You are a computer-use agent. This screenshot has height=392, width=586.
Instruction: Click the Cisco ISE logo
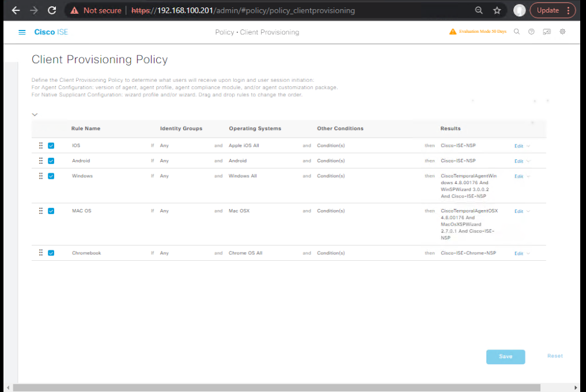pyautogui.click(x=51, y=32)
